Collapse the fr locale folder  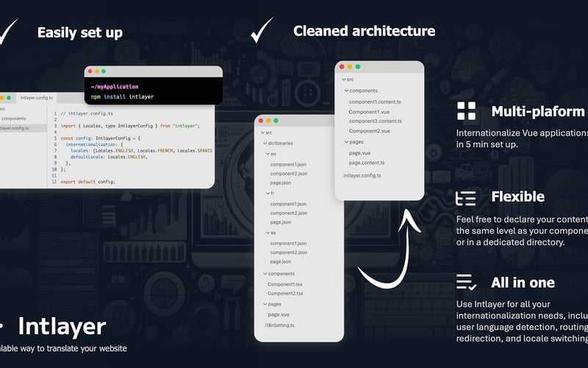tap(268, 193)
